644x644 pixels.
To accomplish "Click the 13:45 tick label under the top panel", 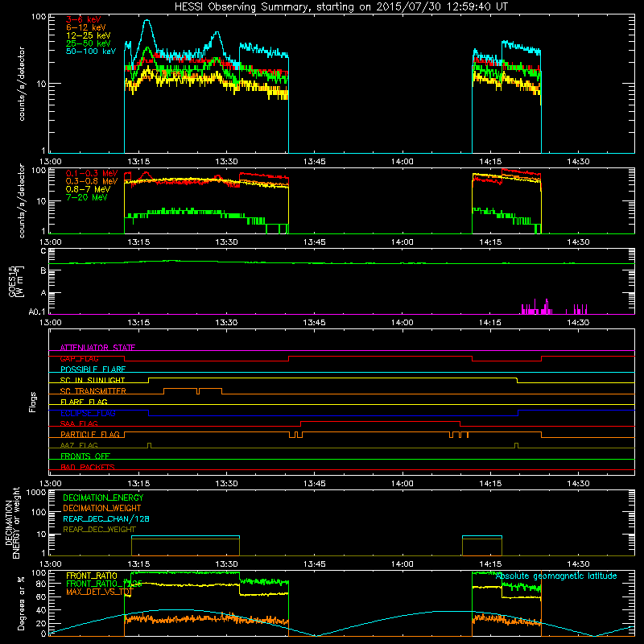I will pyautogui.click(x=314, y=162).
